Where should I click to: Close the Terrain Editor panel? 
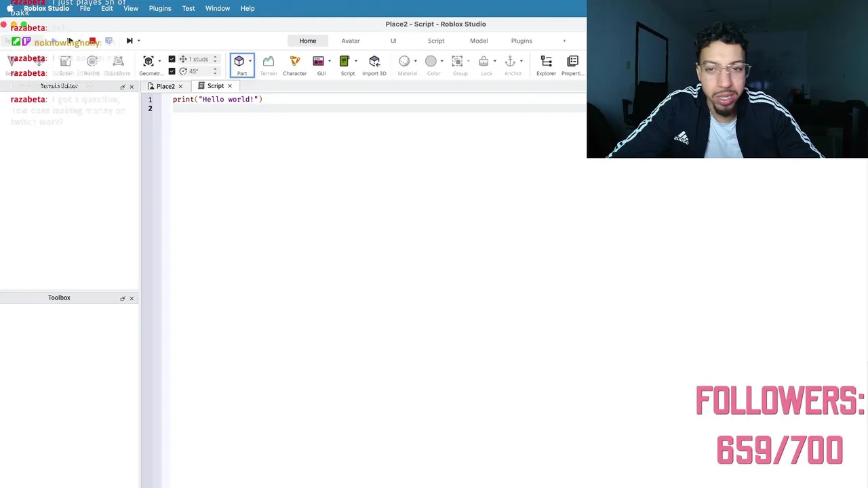pos(132,87)
